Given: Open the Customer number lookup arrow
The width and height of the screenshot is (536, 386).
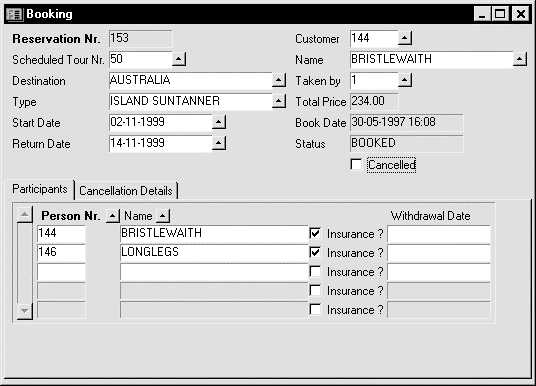Looking at the screenshot, I should click(x=405, y=38).
